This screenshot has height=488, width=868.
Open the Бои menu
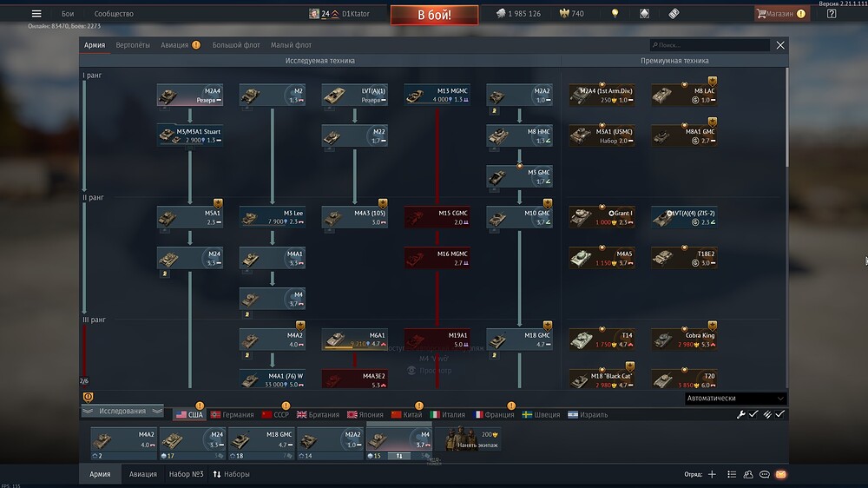point(68,14)
